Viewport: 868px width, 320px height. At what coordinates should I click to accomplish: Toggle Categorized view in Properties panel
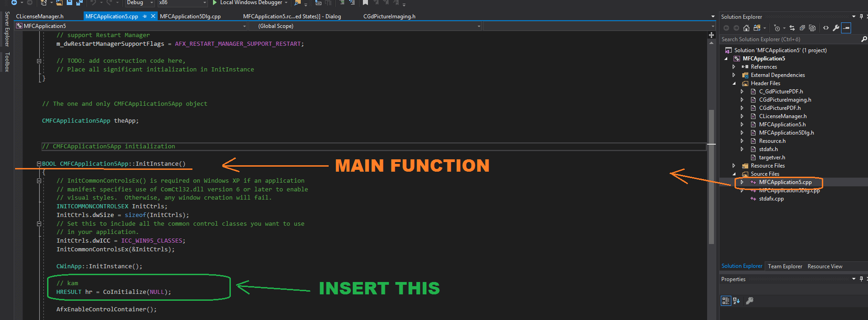point(726,301)
